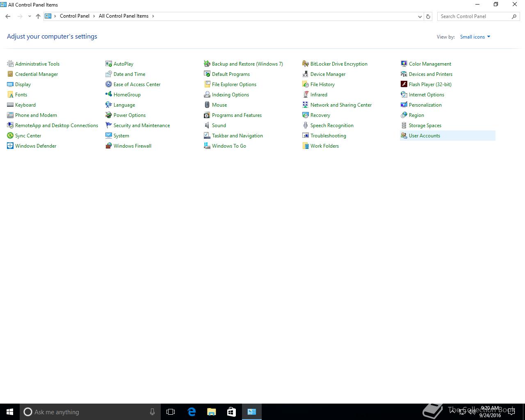Click the BitLocker Drive Encryption icon
This screenshot has height=420, width=525.
[306, 64]
